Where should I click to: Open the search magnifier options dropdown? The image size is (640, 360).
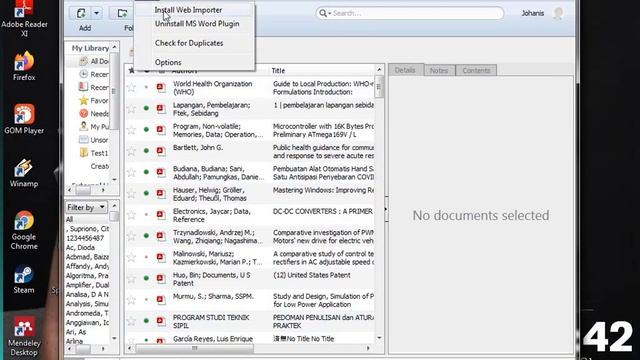pyautogui.click(x=325, y=13)
